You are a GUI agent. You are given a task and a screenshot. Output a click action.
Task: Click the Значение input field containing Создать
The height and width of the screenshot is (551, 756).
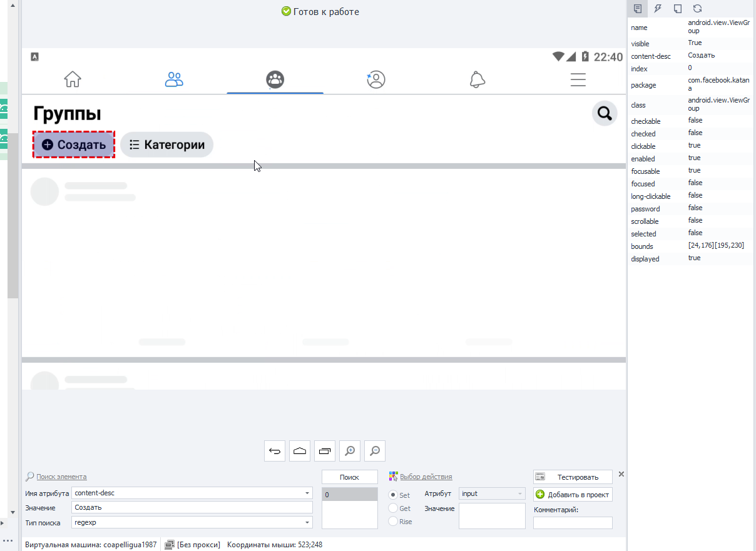click(192, 507)
